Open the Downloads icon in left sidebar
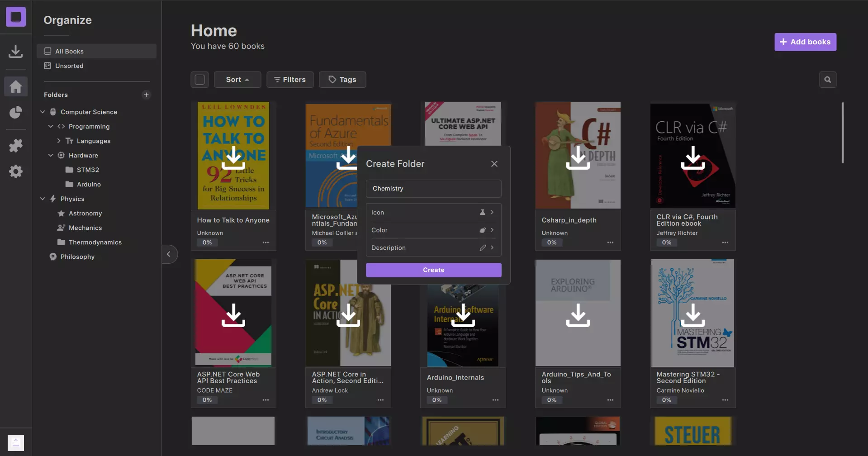The height and width of the screenshot is (456, 868). [15, 52]
